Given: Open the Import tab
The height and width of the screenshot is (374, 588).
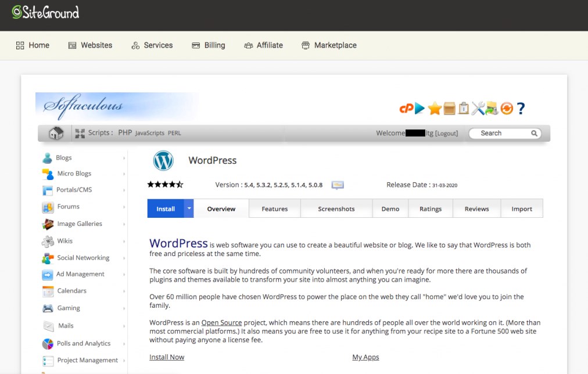Looking at the screenshot, I should tap(522, 208).
